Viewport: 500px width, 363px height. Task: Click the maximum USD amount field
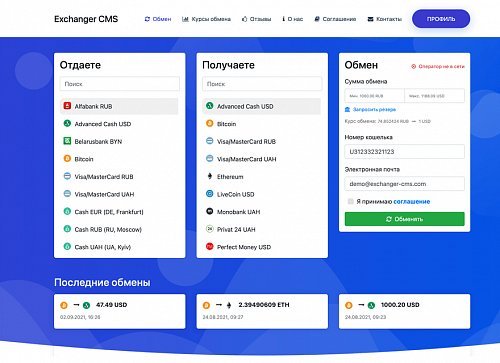tap(434, 96)
